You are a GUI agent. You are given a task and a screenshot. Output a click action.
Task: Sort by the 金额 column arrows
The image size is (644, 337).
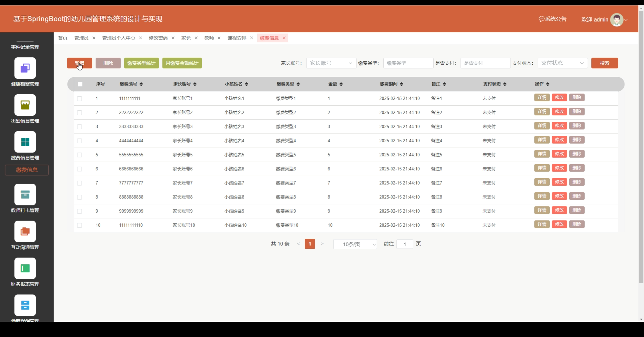341,84
